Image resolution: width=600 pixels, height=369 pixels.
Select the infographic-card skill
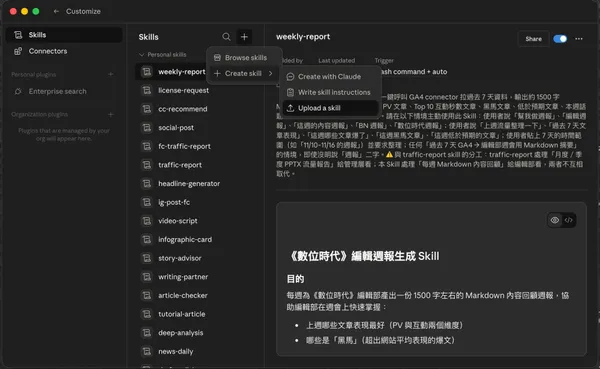click(x=196, y=240)
